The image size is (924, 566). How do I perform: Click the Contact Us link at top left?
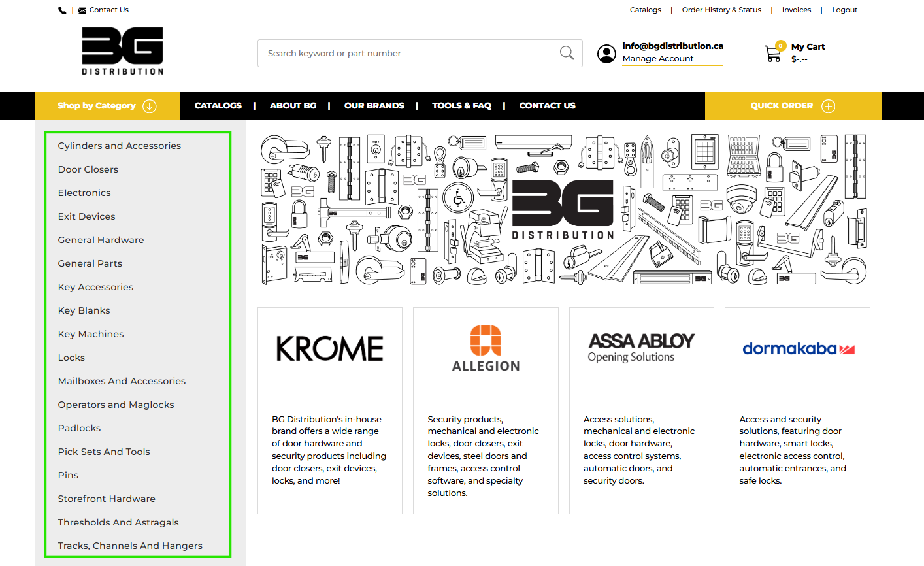pos(109,10)
